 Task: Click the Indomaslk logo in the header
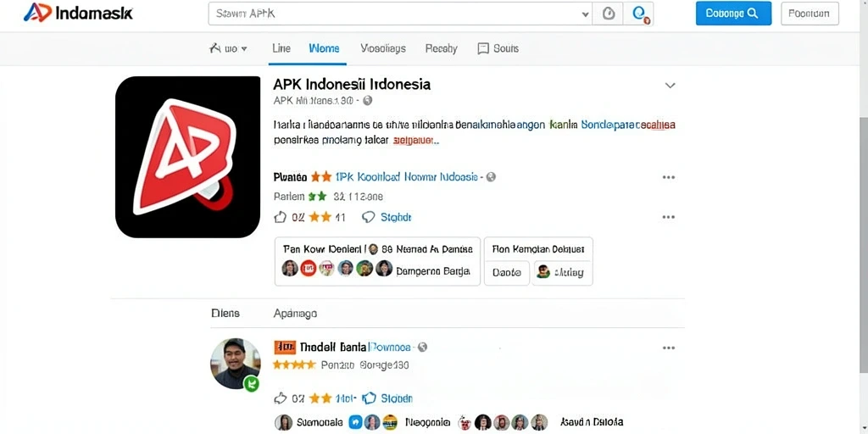click(78, 13)
